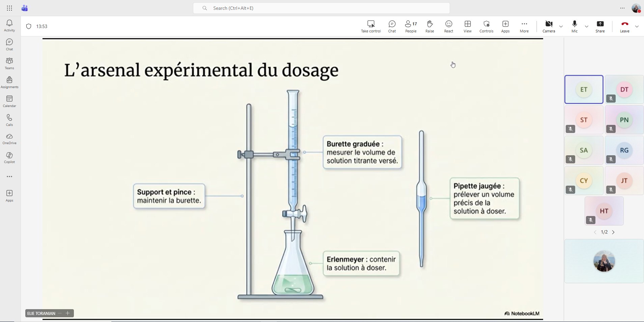Show the People participants list
Image resolution: width=644 pixels, height=322 pixels.
(x=411, y=26)
